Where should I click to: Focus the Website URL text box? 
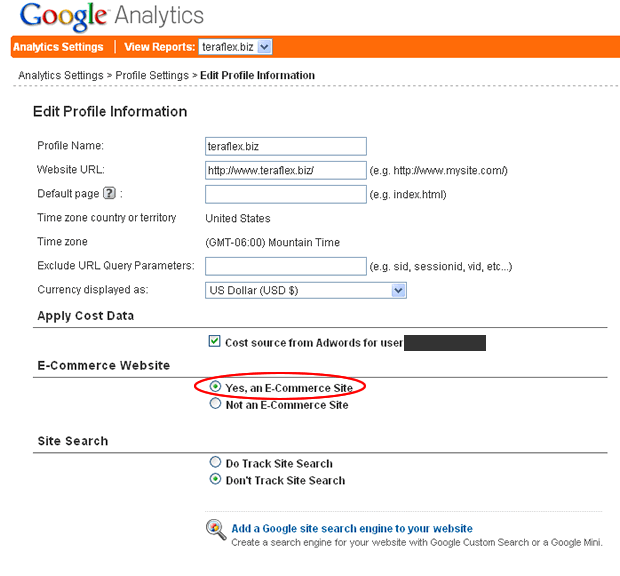(x=285, y=170)
